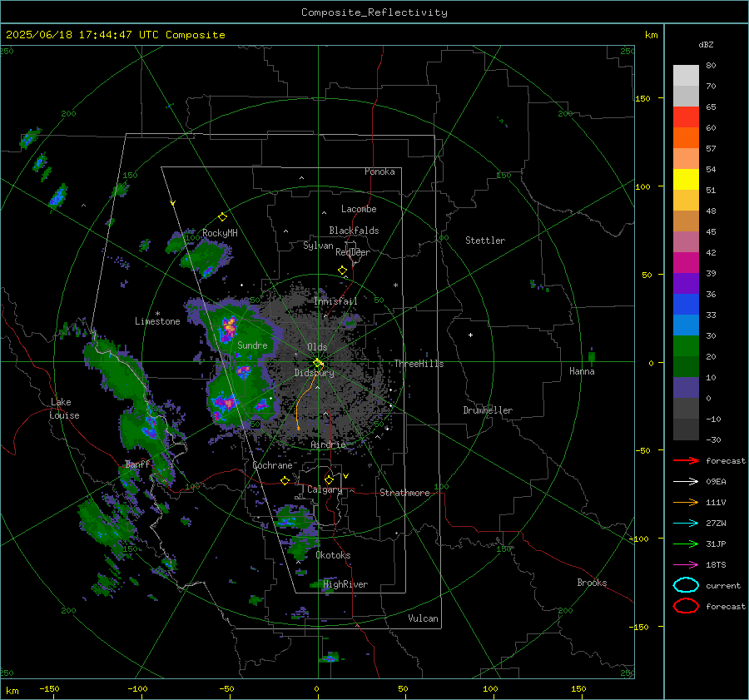Click yellow radar site marker near Didsbury
Image resolution: width=749 pixels, height=700 pixels.
pos(318,363)
